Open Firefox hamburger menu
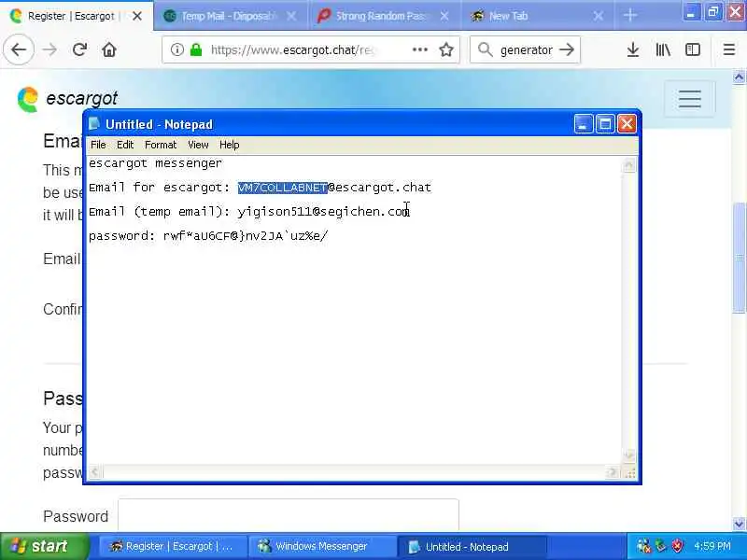The image size is (747, 560). click(729, 49)
